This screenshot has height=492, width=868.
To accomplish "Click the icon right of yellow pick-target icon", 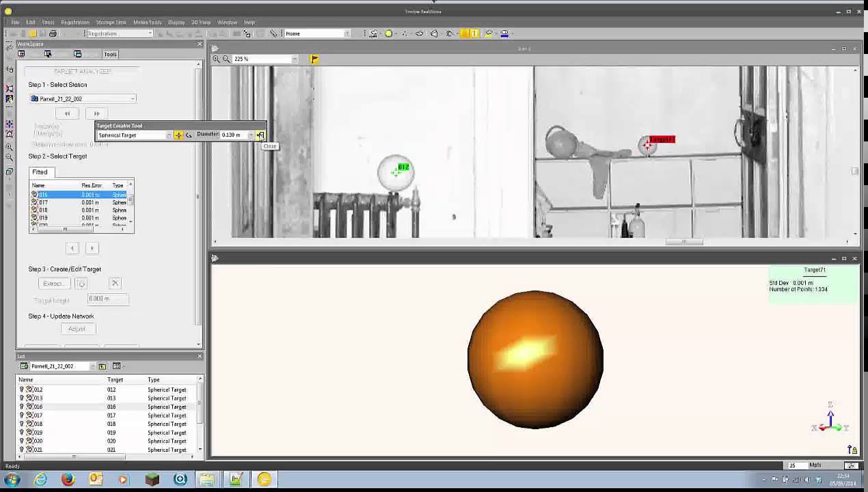I will point(189,135).
